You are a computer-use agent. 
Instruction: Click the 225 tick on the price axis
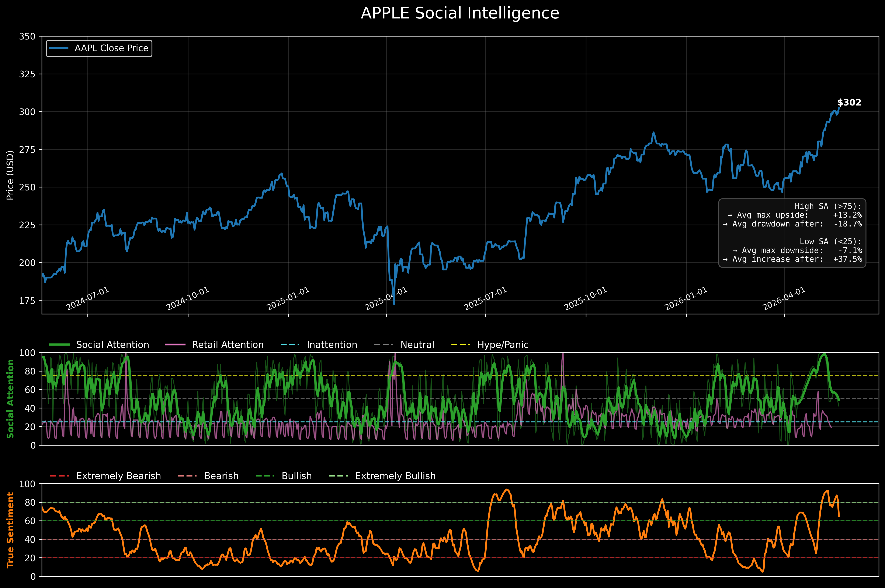coord(27,225)
